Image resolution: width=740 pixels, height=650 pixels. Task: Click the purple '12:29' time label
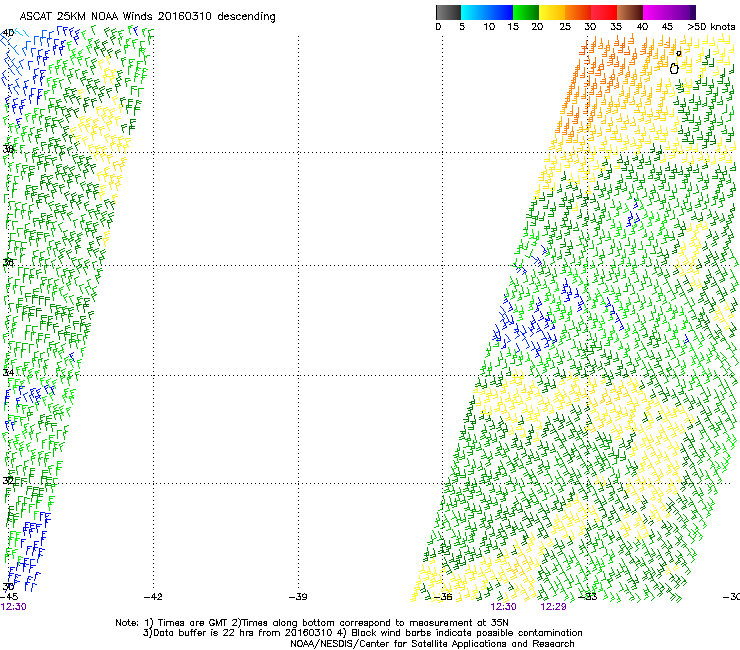(x=553, y=607)
